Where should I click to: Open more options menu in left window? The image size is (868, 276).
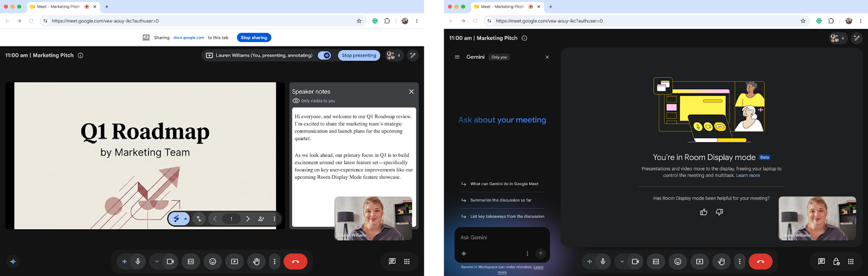(275, 261)
